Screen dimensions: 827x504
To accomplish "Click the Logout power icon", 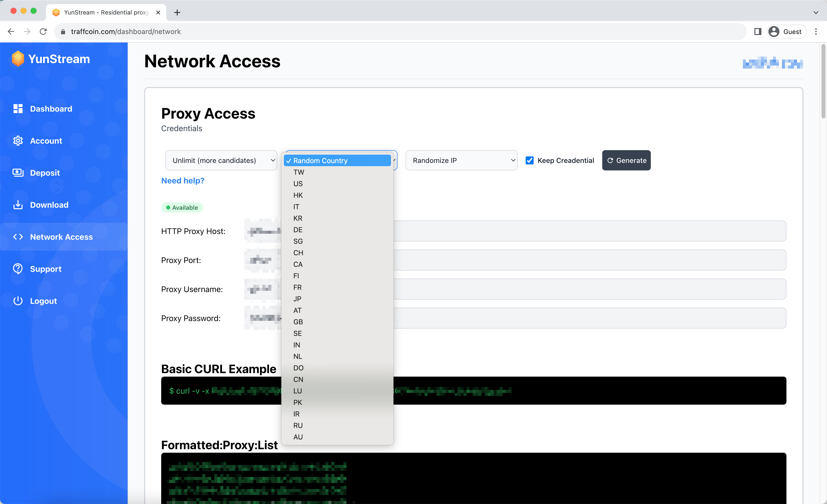I will pos(18,301).
